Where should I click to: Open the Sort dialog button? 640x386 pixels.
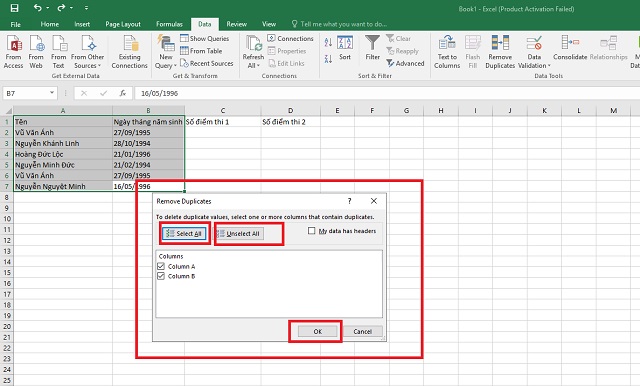345,48
